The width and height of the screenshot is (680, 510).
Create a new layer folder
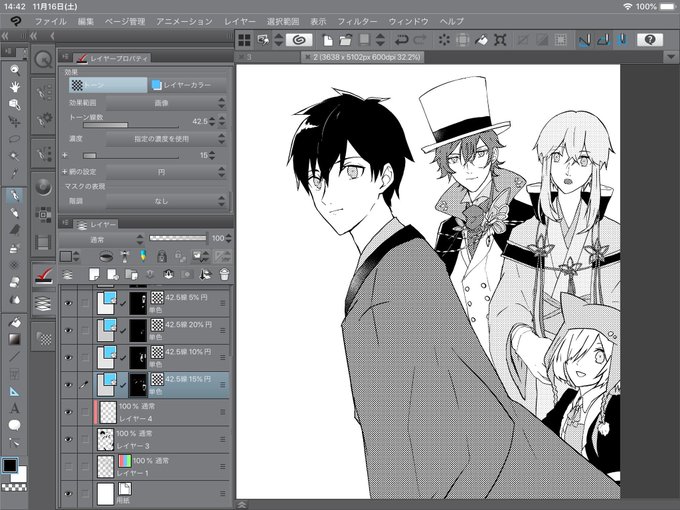click(x=131, y=274)
